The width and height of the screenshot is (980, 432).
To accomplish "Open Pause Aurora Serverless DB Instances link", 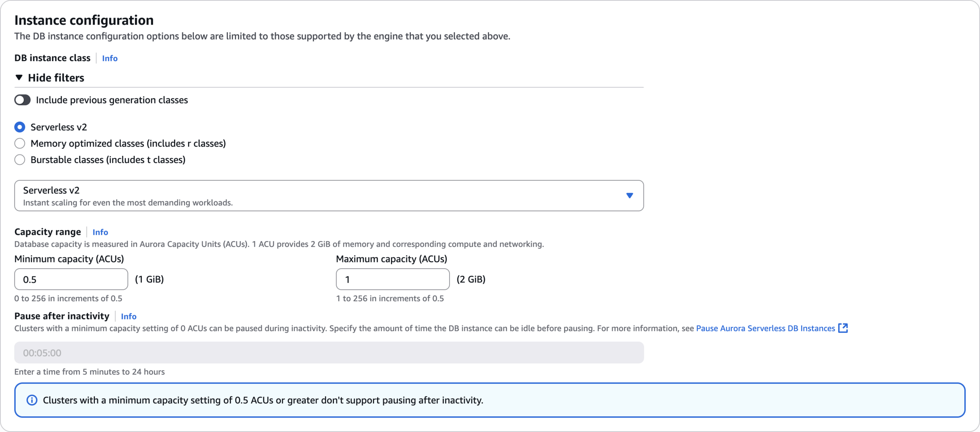I will tap(765, 328).
